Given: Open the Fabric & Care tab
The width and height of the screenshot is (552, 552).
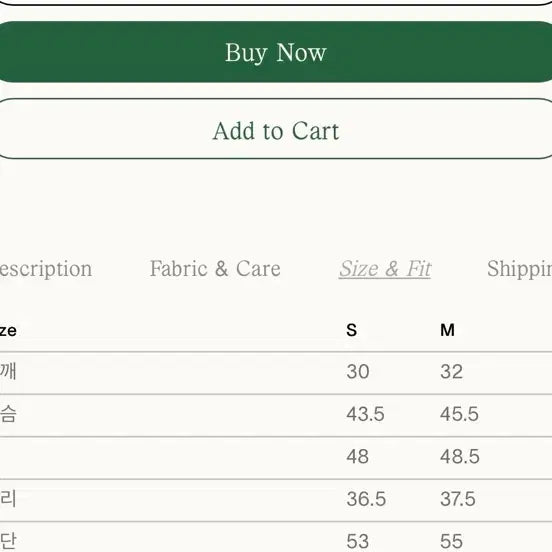Looking at the screenshot, I should click(x=215, y=269).
